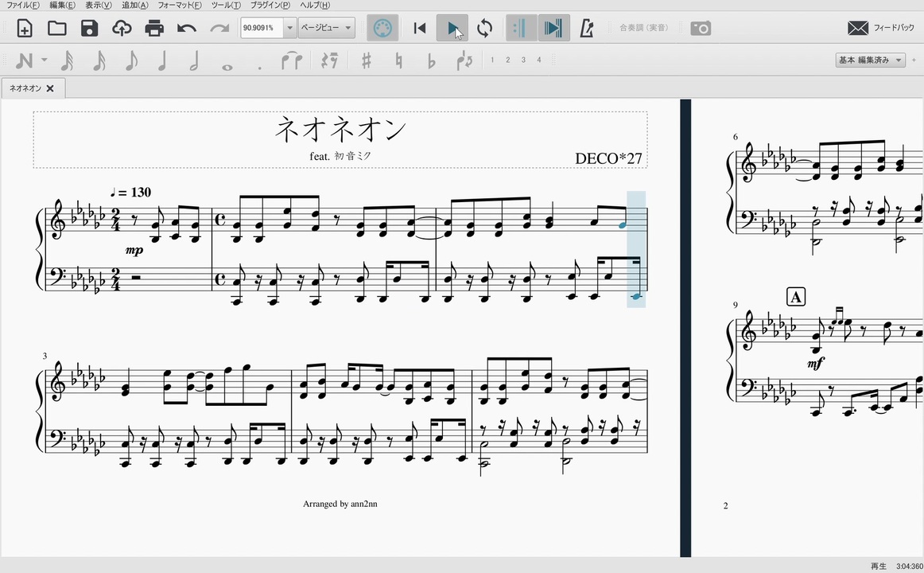Click the ネオネオン title text in score
The height and width of the screenshot is (573, 924).
(340, 129)
